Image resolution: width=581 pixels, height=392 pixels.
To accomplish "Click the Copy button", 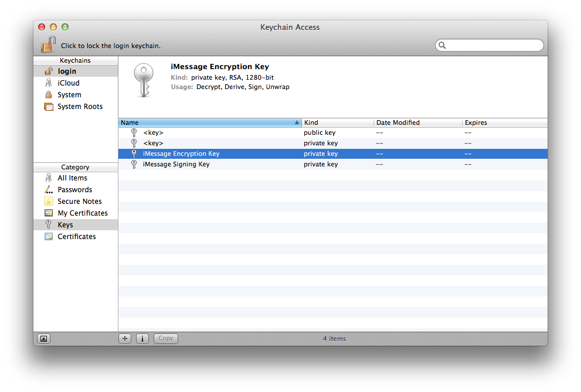I will click(166, 338).
